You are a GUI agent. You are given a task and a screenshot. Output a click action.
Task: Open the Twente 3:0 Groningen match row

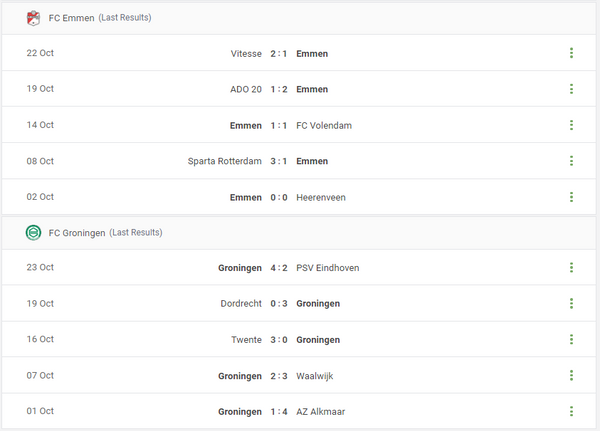tap(279, 339)
